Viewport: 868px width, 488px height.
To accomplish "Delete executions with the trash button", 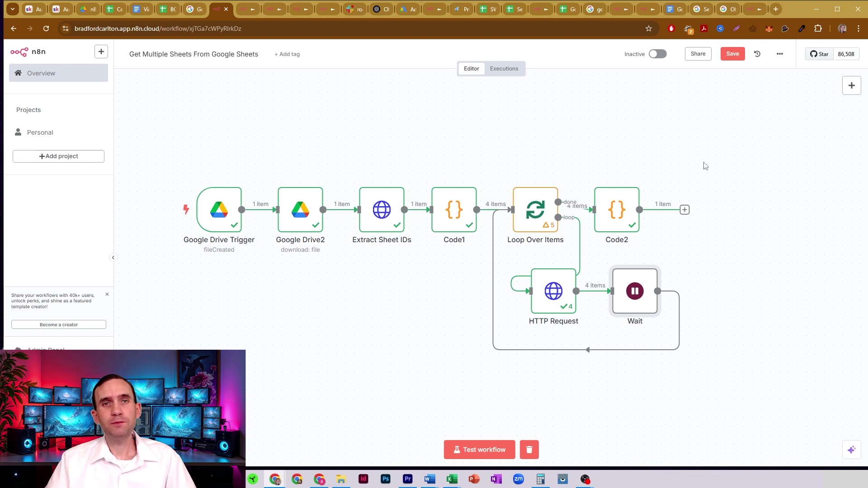I will [529, 450].
